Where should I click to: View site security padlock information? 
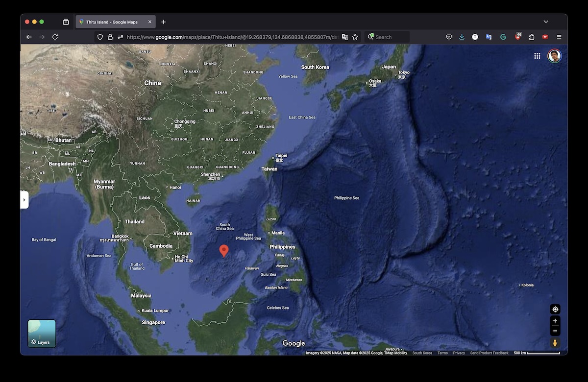pos(110,37)
